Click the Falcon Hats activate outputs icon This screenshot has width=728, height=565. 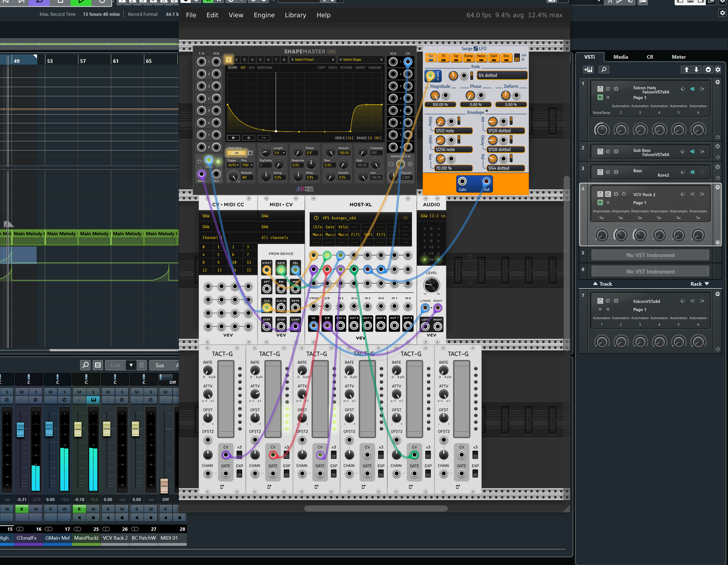pyautogui.click(x=702, y=89)
